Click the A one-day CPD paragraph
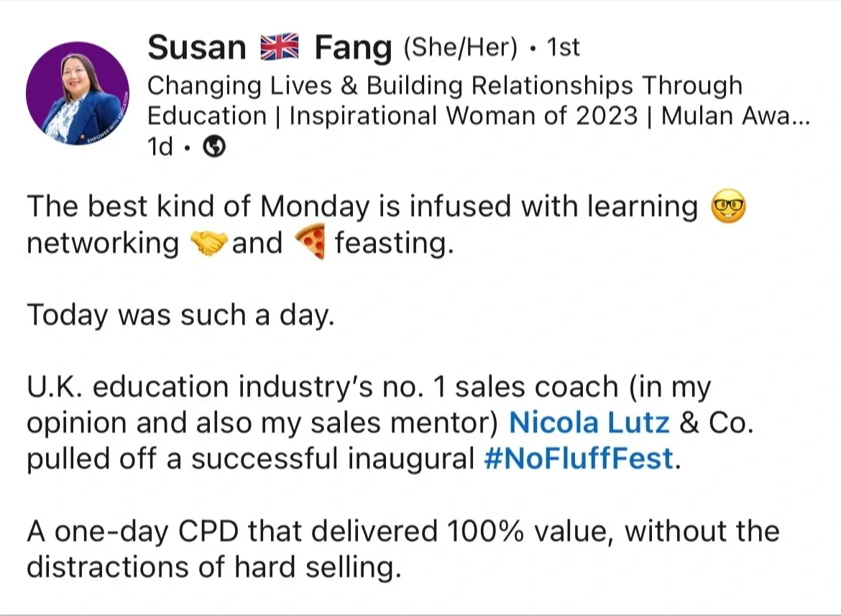This screenshot has width=841, height=616. click(403, 531)
